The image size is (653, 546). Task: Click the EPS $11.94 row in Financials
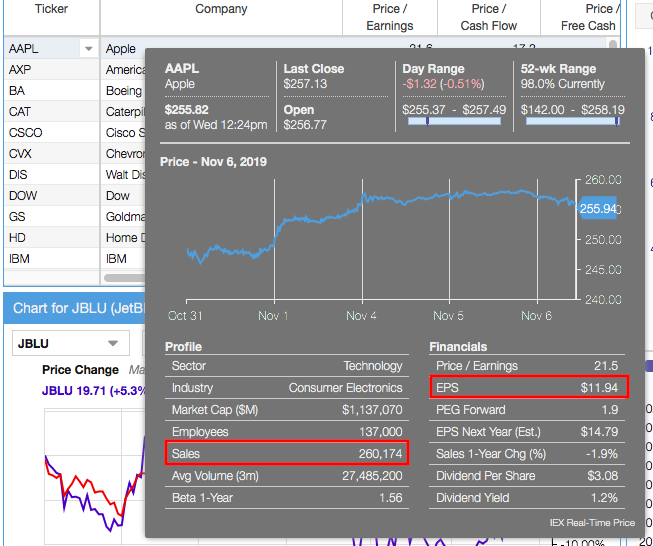coord(529,387)
